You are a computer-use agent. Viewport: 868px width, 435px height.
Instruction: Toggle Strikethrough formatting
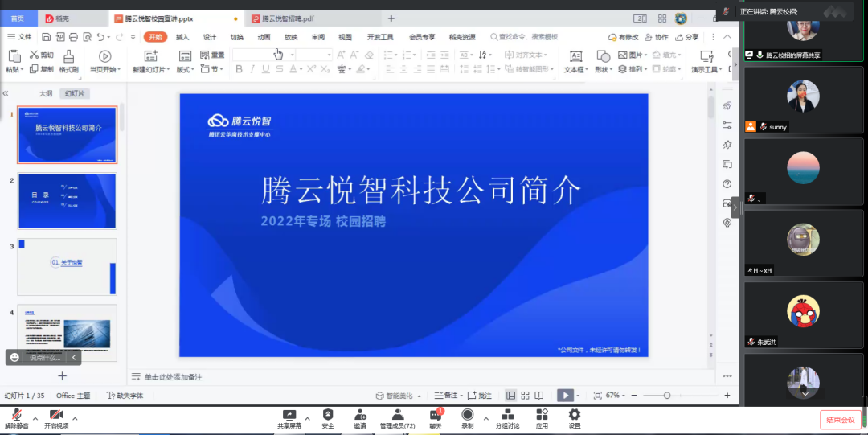(x=280, y=69)
